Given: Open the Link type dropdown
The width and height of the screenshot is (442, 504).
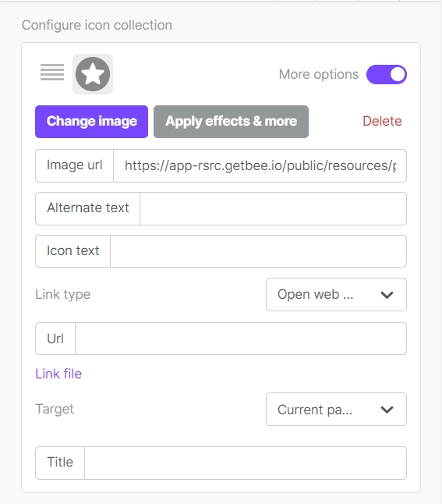Looking at the screenshot, I should click(x=336, y=294).
